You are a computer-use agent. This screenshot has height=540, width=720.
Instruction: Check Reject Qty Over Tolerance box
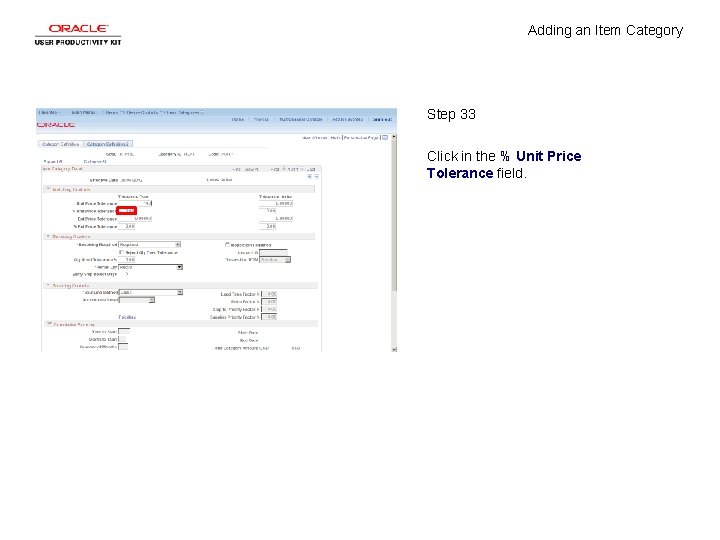tap(122, 252)
